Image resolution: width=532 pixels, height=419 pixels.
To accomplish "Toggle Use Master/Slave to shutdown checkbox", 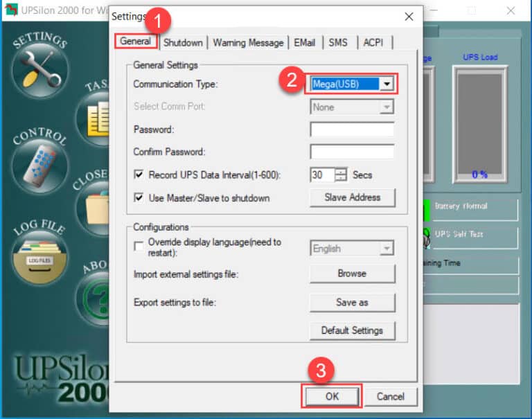I will pyautogui.click(x=139, y=197).
